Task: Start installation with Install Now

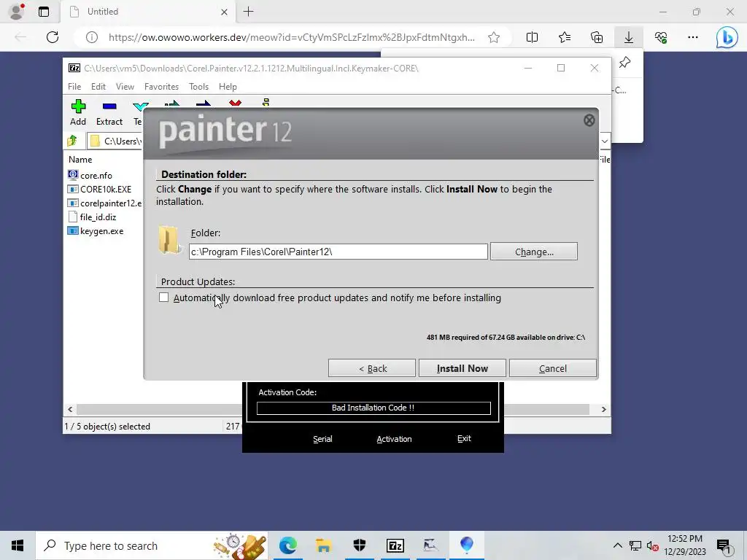Action: [x=462, y=368]
